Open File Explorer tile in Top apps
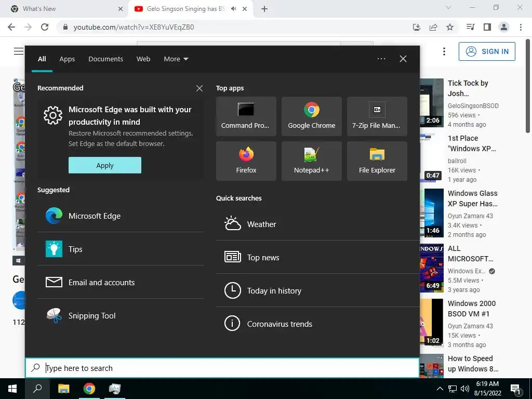This screenshot has width=532, height=399. tap(377, 161)
